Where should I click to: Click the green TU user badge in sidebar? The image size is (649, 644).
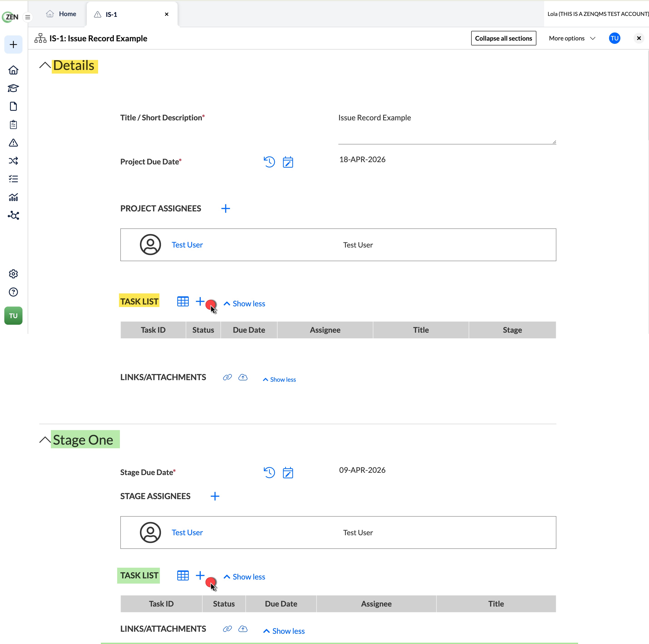point(13,315)
